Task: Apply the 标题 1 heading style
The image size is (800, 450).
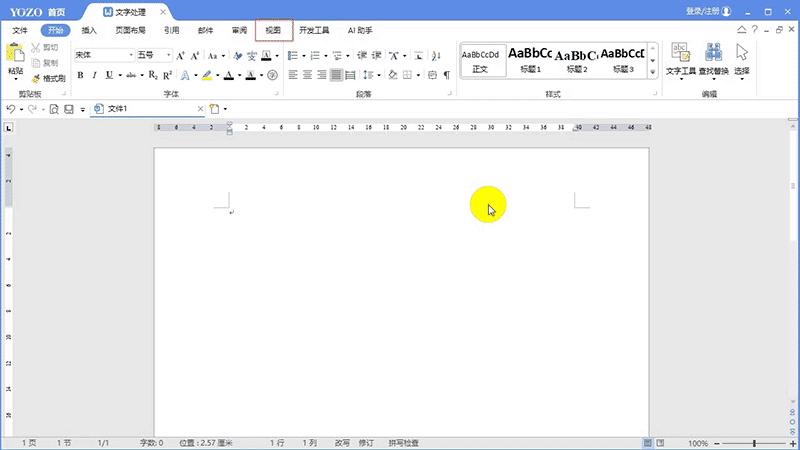Action: (x=530, y=60)
